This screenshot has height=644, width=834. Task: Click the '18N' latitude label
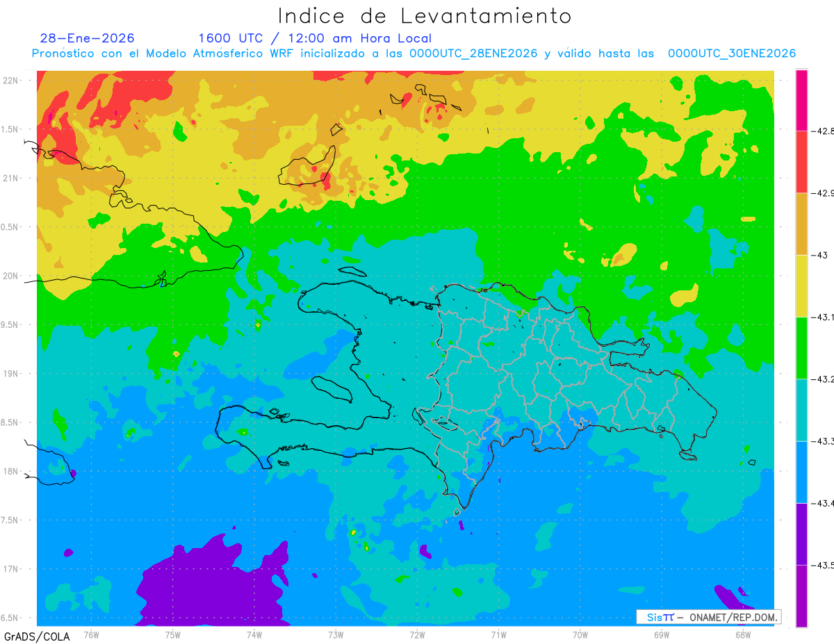11,472
